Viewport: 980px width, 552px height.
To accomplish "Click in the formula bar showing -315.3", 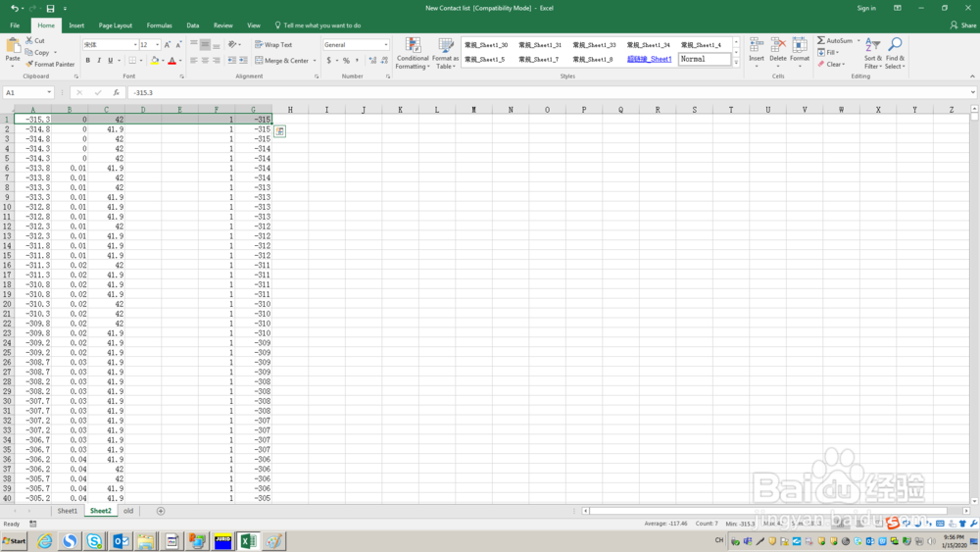I will pyautogui.click(x=550, y=92).
